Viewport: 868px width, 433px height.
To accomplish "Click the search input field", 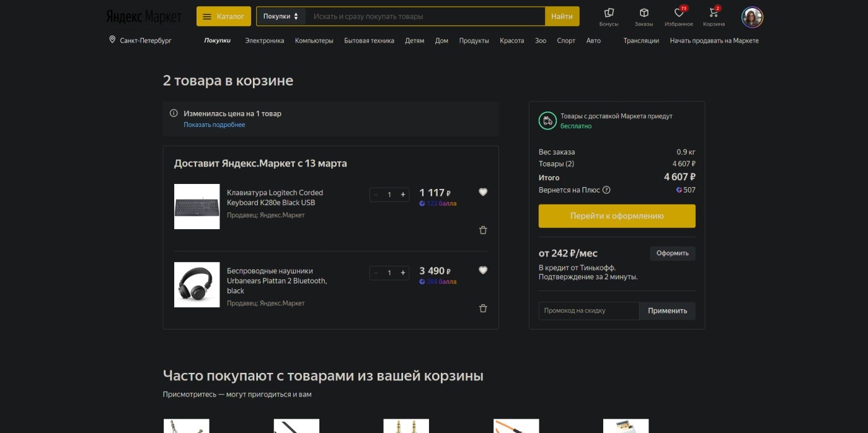I will pyautogui.click(x=425, y=17).
